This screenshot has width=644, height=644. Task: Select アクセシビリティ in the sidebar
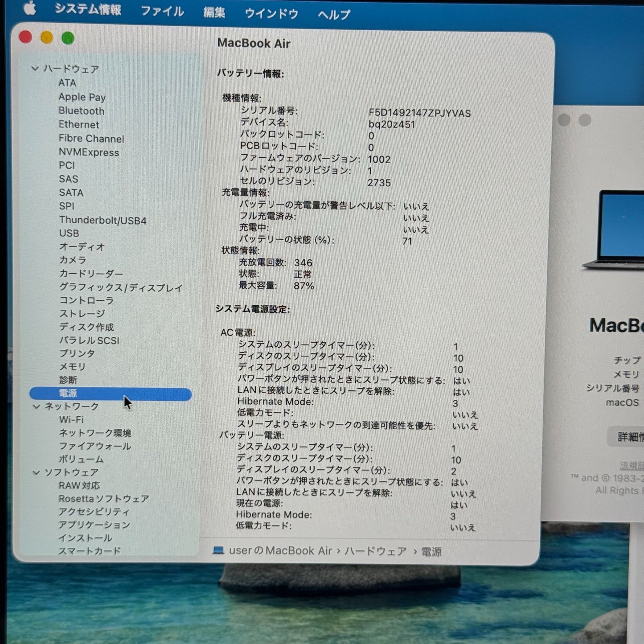(94, 512)
